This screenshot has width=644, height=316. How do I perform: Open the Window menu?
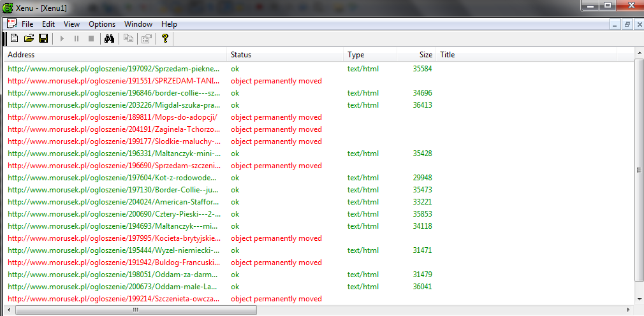(138, 24)
